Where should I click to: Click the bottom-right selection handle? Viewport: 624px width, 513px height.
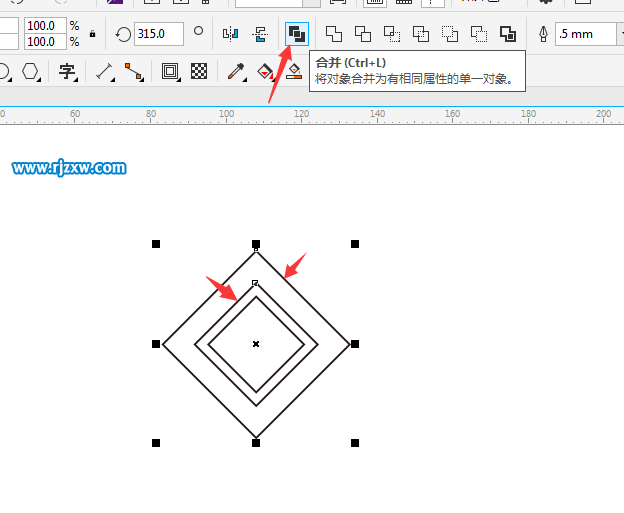(355, 443)
